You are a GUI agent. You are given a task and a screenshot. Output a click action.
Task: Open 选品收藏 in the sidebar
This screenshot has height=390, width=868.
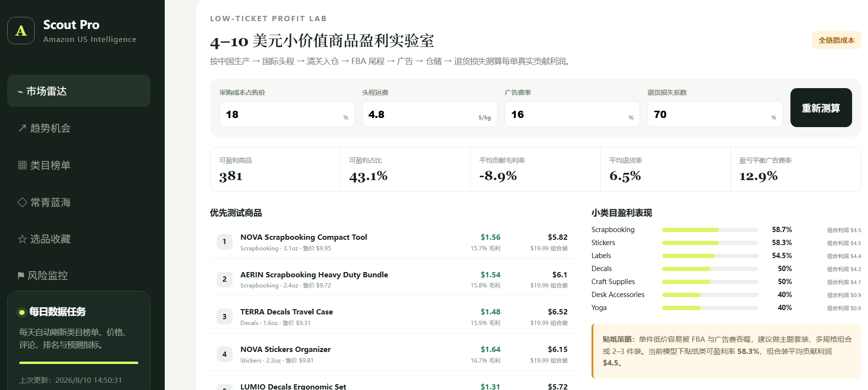pyautogui.click(x=79, y=239)
